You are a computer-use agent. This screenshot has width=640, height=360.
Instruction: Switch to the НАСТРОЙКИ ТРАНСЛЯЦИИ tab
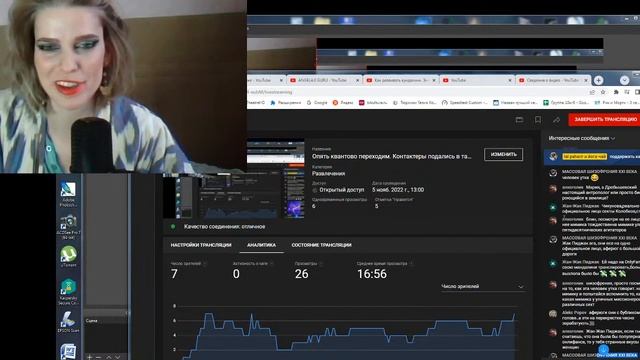pos(201,245)
